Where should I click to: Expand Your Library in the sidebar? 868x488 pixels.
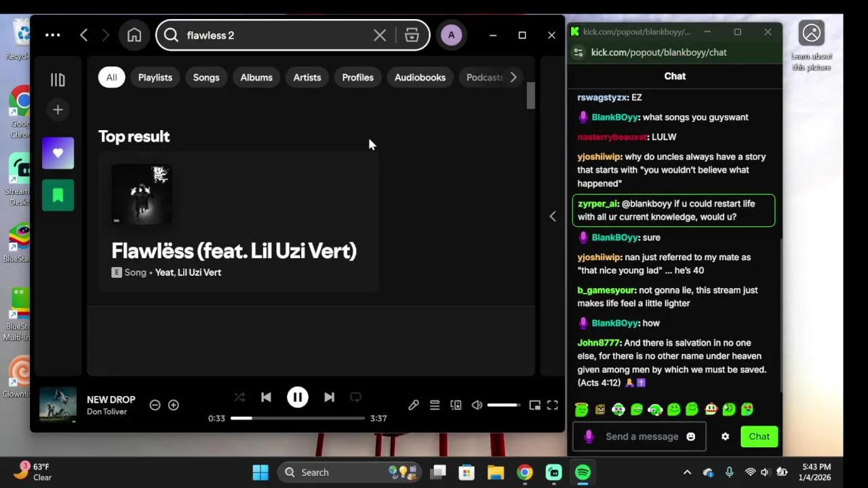pos(58,80)
